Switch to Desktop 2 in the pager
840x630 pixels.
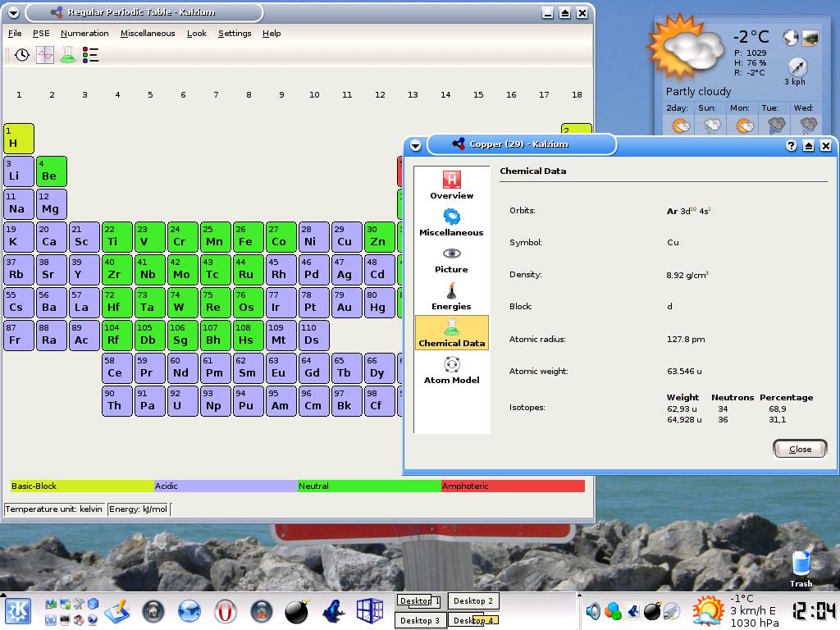click(x=473, y=601)
